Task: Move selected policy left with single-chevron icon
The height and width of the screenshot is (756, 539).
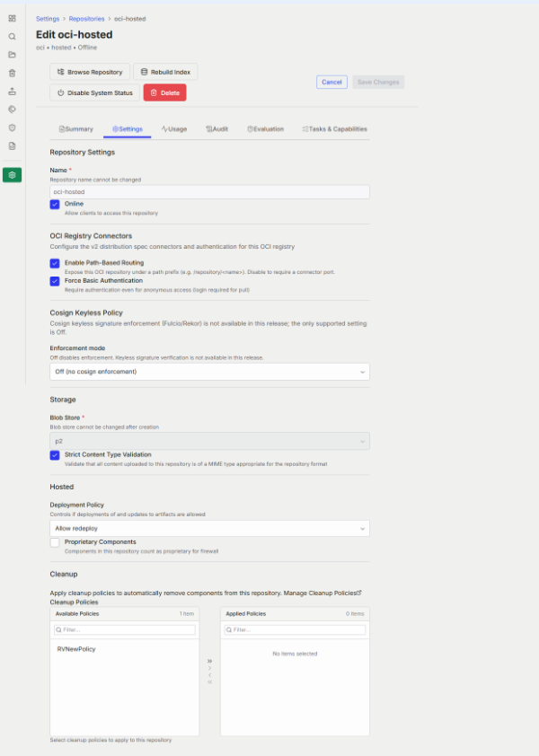Action: click(x=209, y=675)
